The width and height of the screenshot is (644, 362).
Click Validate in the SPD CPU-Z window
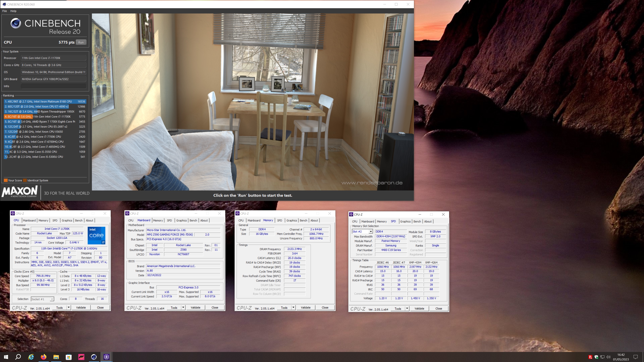pos(419,309)
